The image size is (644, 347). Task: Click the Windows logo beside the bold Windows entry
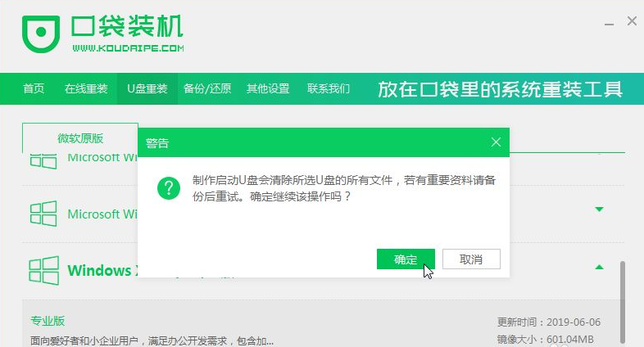[x=44, y=270]
